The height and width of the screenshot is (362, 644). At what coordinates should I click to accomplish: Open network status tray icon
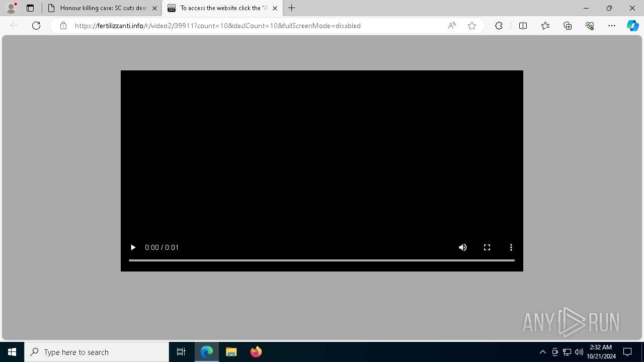pos(567,352)
